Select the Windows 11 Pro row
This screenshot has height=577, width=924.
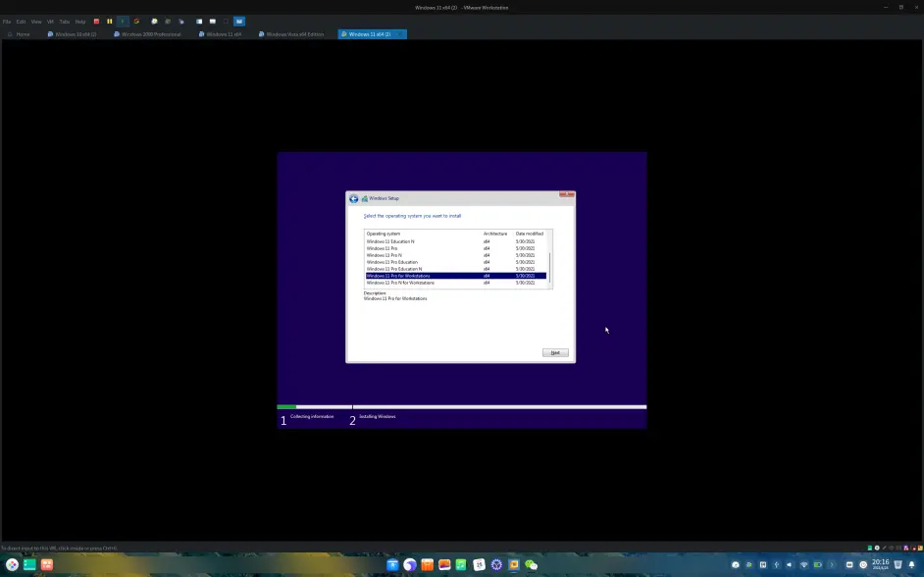[455, 248]
